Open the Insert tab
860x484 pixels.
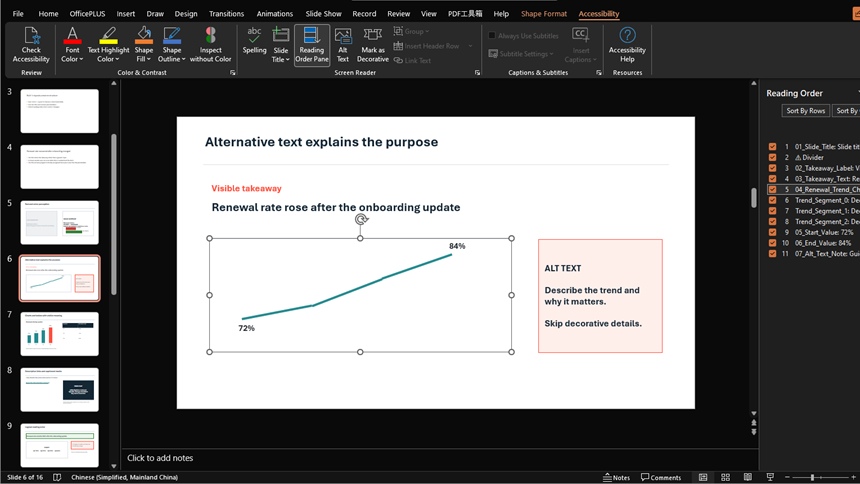(x=126, y=14)
